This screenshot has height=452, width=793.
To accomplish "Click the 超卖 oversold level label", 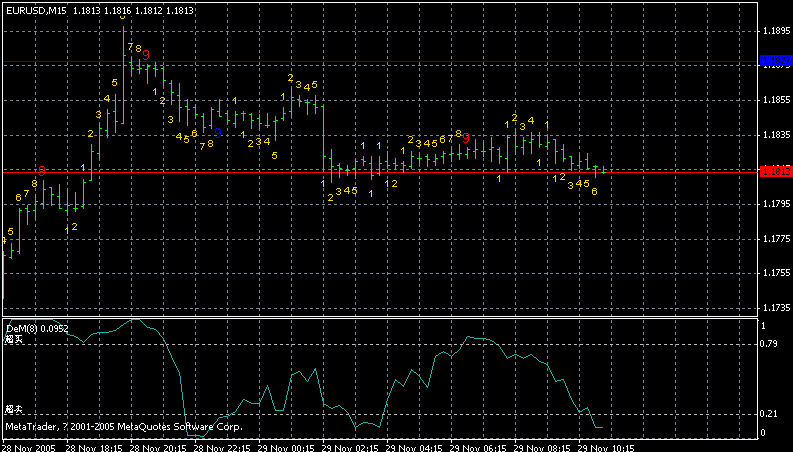I will (13, 410).
